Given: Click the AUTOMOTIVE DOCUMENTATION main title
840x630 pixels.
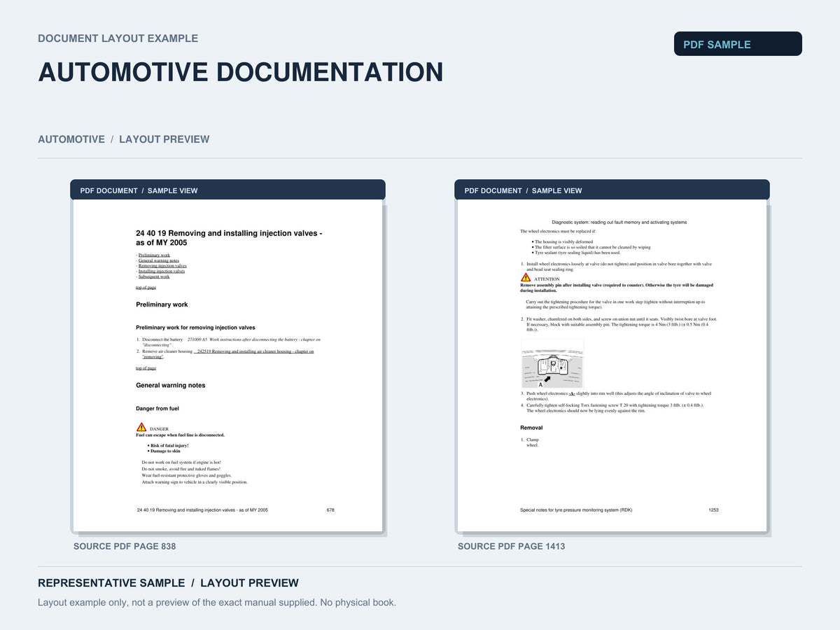Looking at the screenshot, I should 240,72.
